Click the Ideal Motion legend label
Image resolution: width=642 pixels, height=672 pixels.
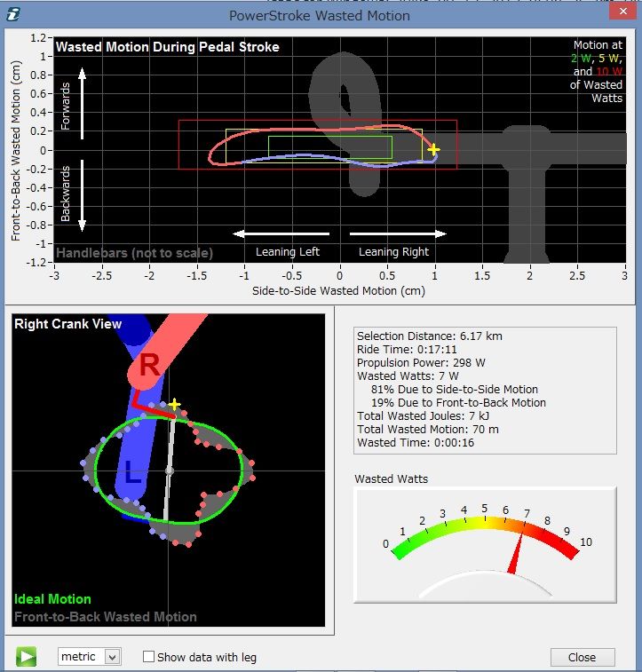point(52,598)
